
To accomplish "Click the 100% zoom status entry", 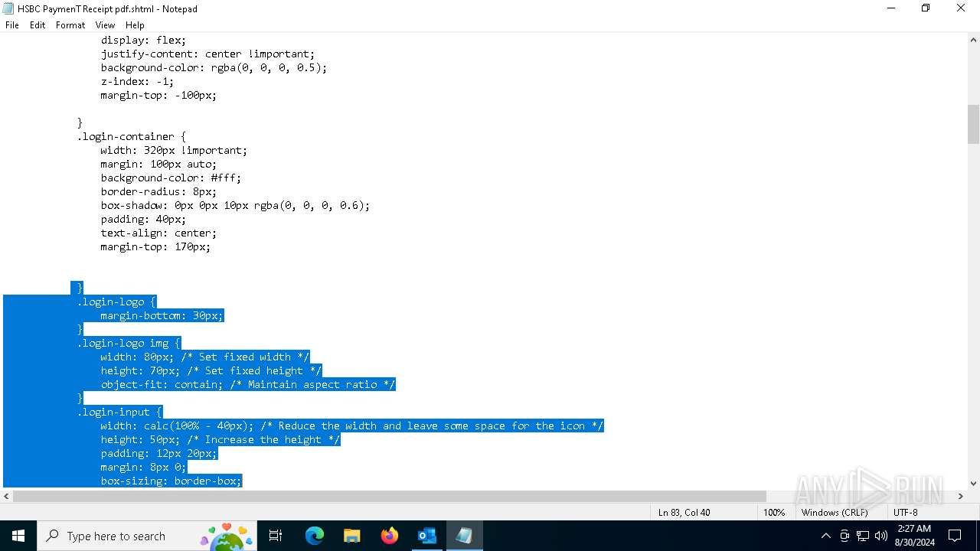I will coord(774,513).
